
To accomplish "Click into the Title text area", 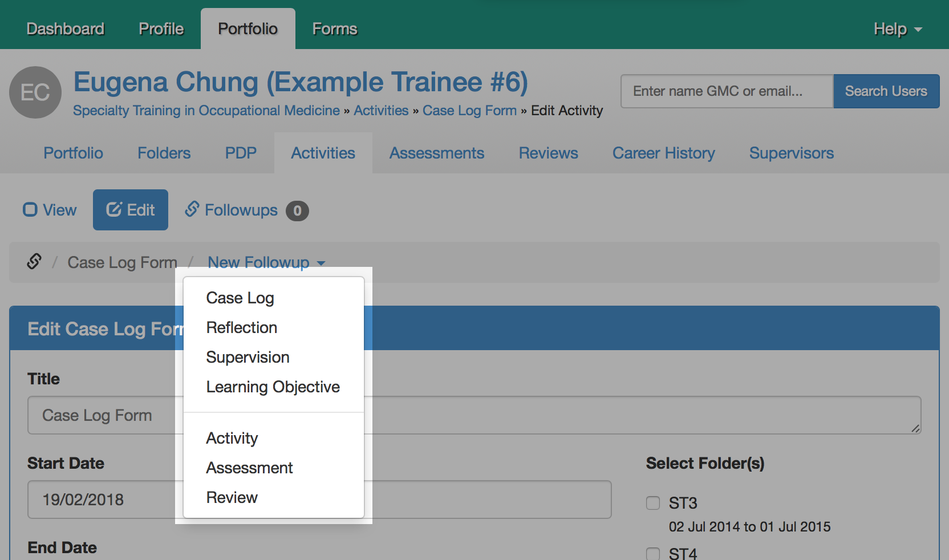I will click(x=474, y=415).
